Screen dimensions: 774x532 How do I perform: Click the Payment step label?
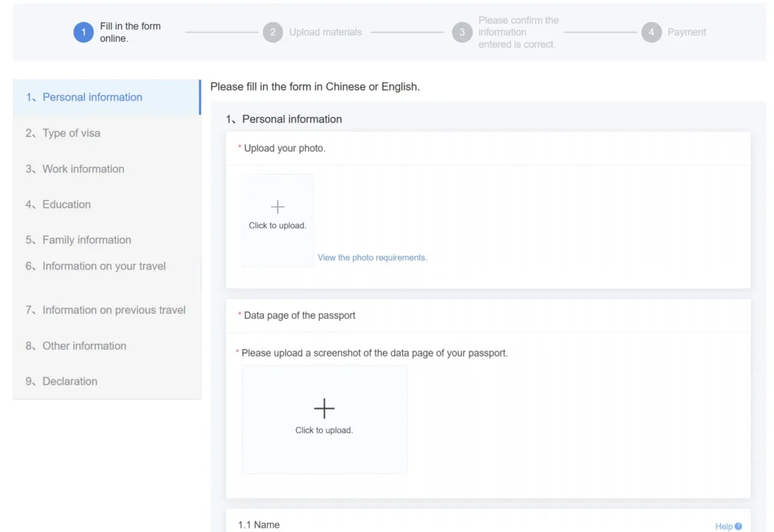[x=686, y=32]
